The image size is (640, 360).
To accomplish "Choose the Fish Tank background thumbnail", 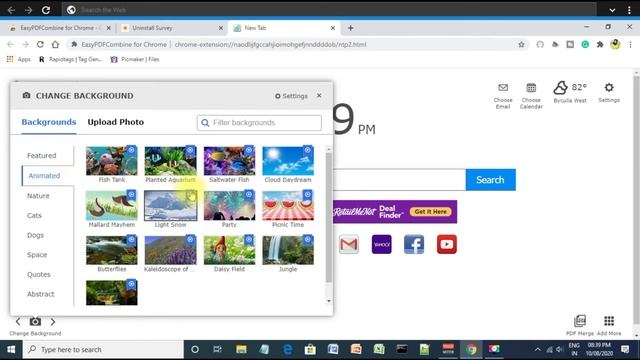I will pyautogui.click(x=111, y=160).
